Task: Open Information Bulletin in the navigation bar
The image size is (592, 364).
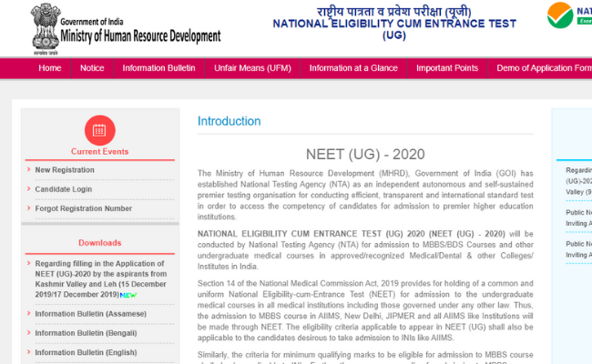Action: pos(158,68)
